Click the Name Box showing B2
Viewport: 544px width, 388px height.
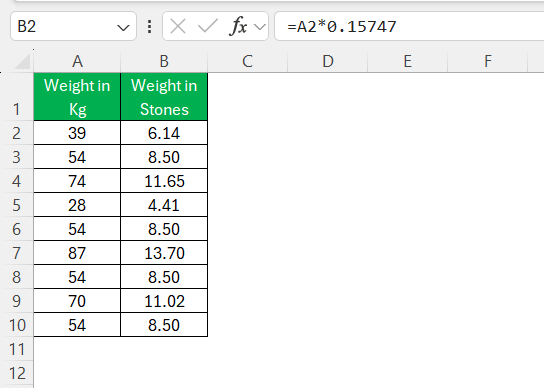[73, 26]
